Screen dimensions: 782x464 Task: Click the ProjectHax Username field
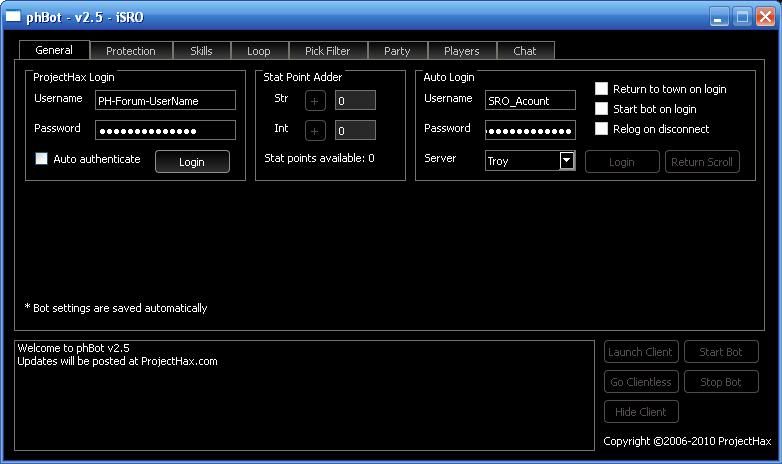165,100
